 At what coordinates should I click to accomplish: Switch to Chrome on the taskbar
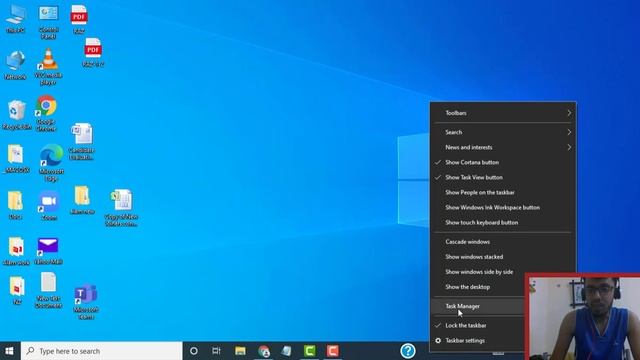click(264, 351)
